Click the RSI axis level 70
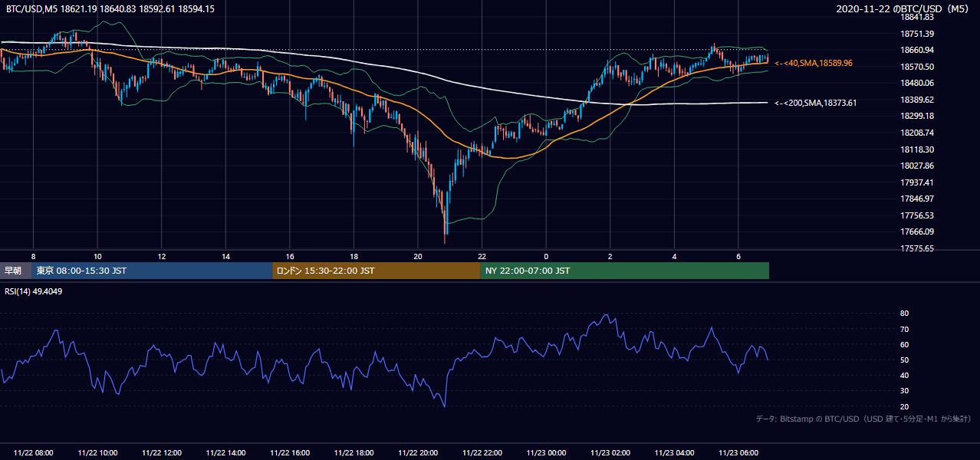Viewport: 980px width, 460px height. click(904, 329)
